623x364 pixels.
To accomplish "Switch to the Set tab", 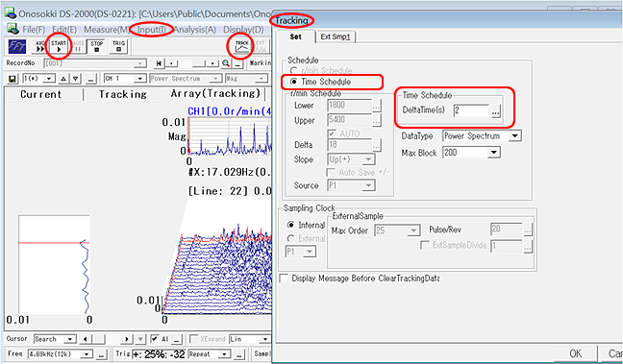I will 295,36.
